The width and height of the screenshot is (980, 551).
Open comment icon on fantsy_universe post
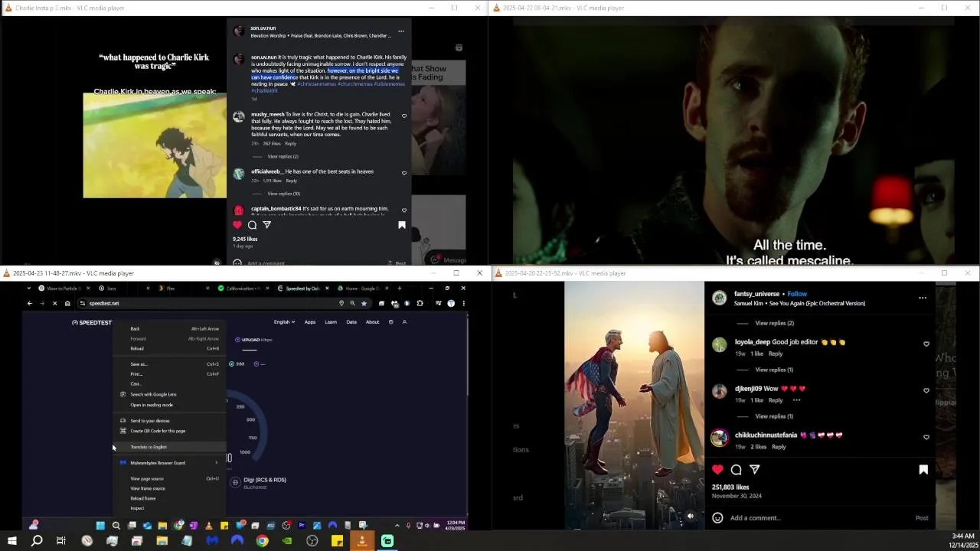point(736,470)
